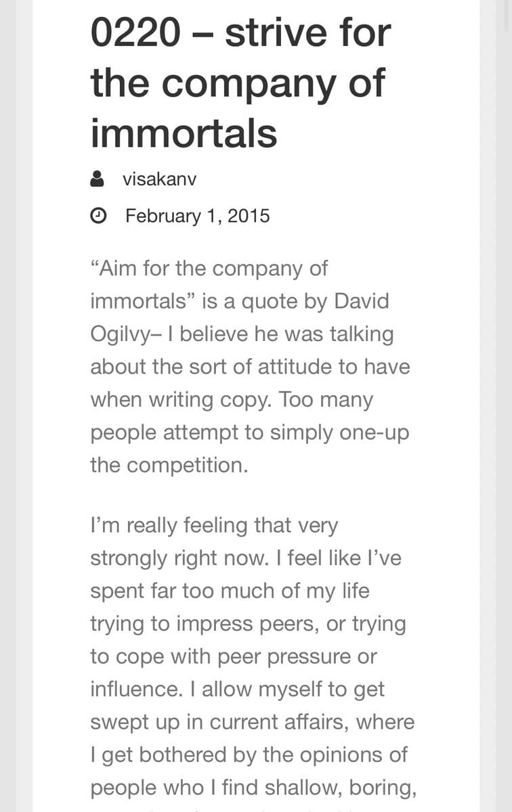Click the clock icon beside the date

coord(98,216)
